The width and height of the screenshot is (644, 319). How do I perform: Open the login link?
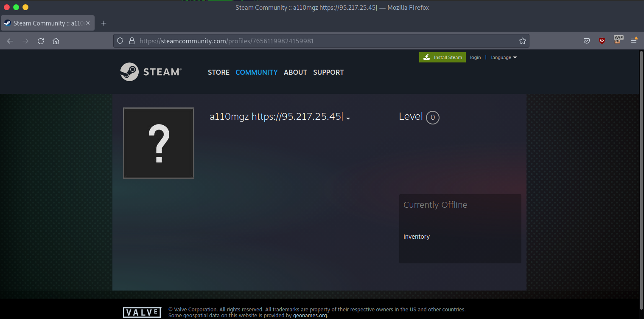coord(476,57)
